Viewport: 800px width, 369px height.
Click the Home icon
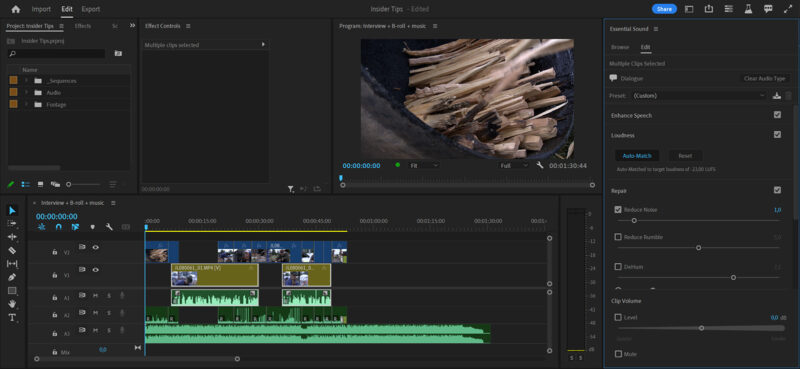[x=16, y=9]
